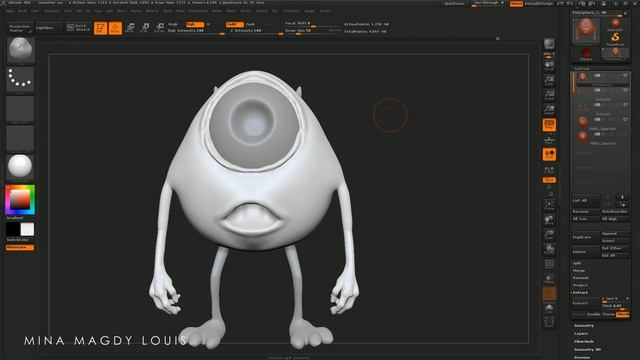Screen dimensions: 640x360
Task: Click the Actual size icon
Action: pyautogui.click(x=549, y=95)
